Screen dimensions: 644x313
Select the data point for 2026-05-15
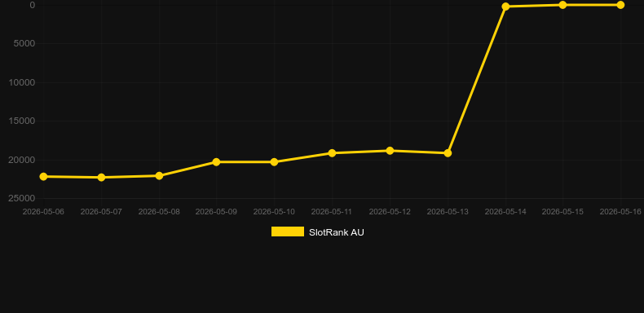click(562, 5)
